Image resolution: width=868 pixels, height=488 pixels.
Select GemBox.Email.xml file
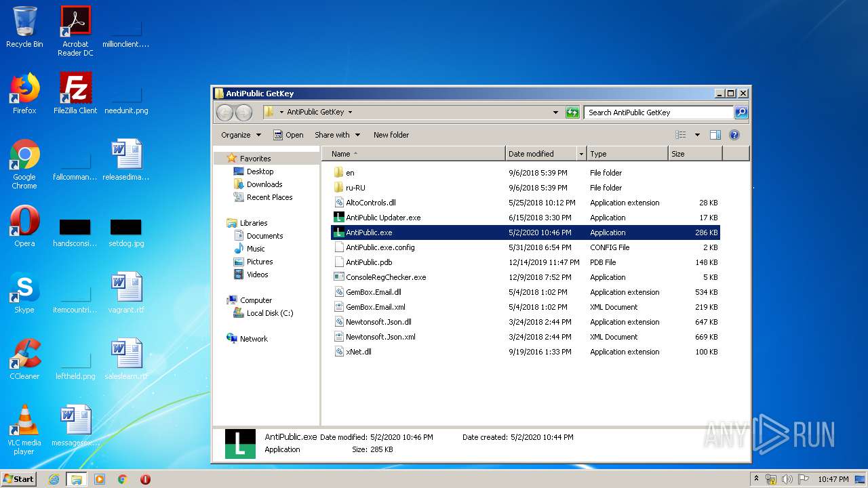point(525,307)
